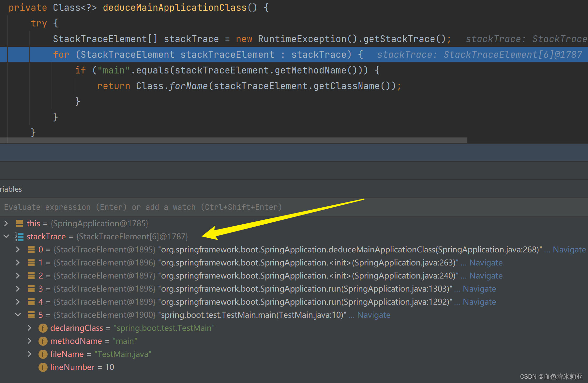
Task: Collapse stack trace element 5
Action: pyautogui.click(x=18, y=315)
